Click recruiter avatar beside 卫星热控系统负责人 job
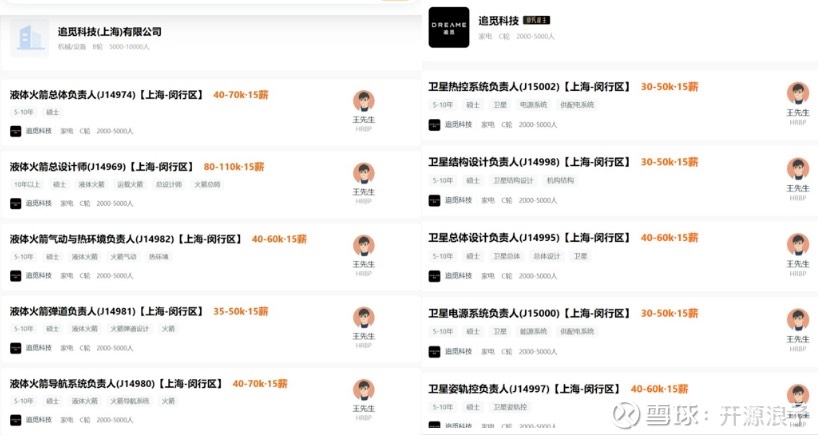The height and width of the screenshot is (441, 834). click(x=798, y=94)
